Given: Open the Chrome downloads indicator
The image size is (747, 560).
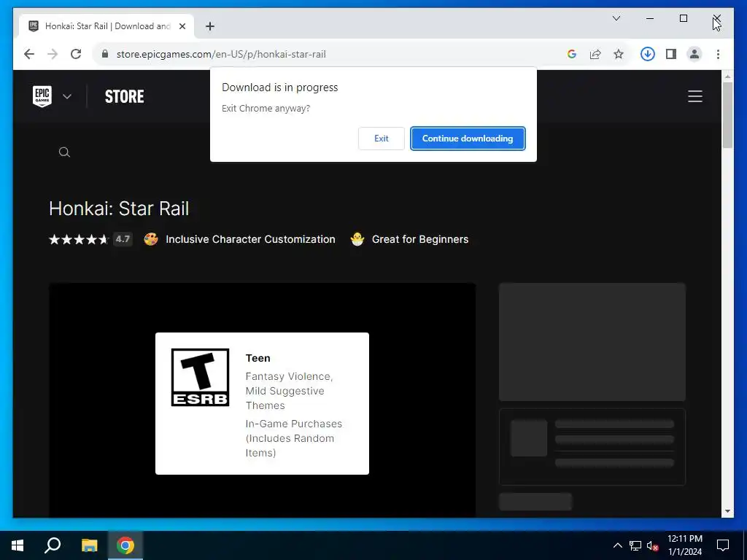Looking at the screenshot, I should coord(648,54).
